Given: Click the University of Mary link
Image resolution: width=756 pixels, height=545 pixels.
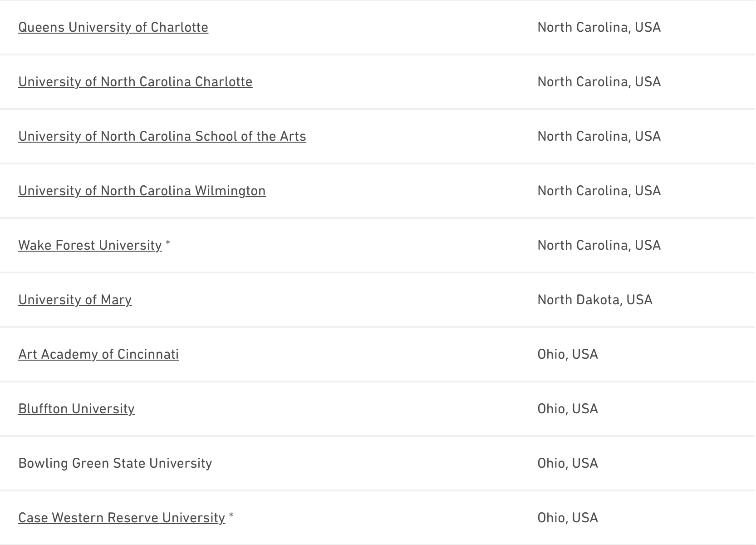Looking at the screenshot, I should [75, 300].
